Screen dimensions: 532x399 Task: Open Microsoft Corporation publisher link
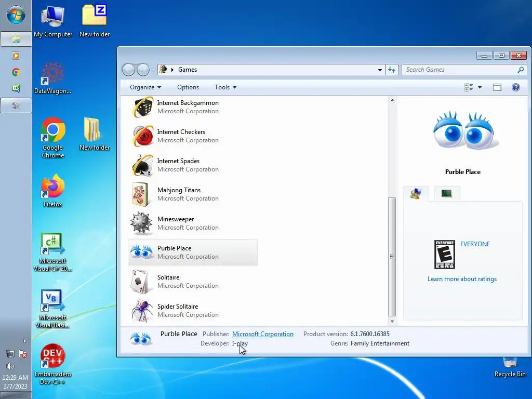coord(262,334)
